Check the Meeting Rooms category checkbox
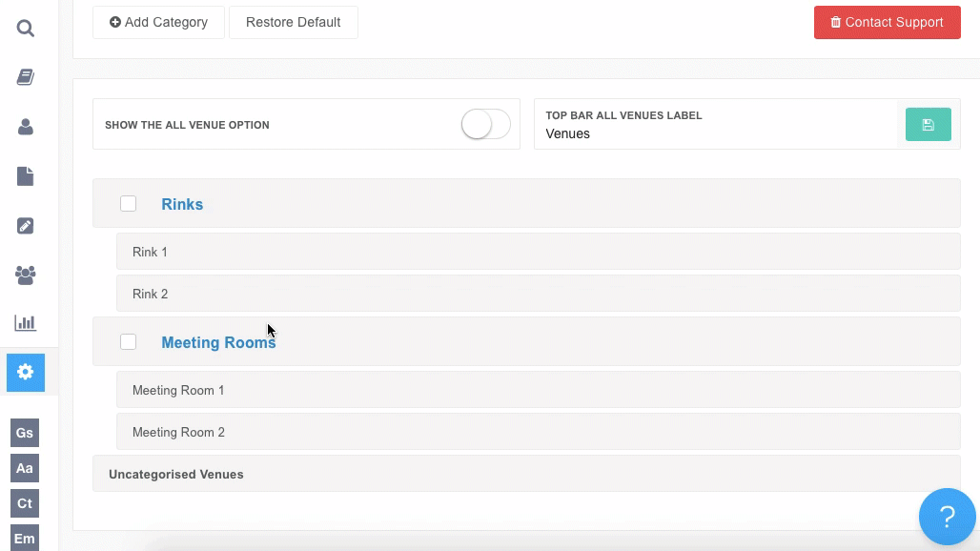This screenshot has width=980, height=551. click(129, 342)
